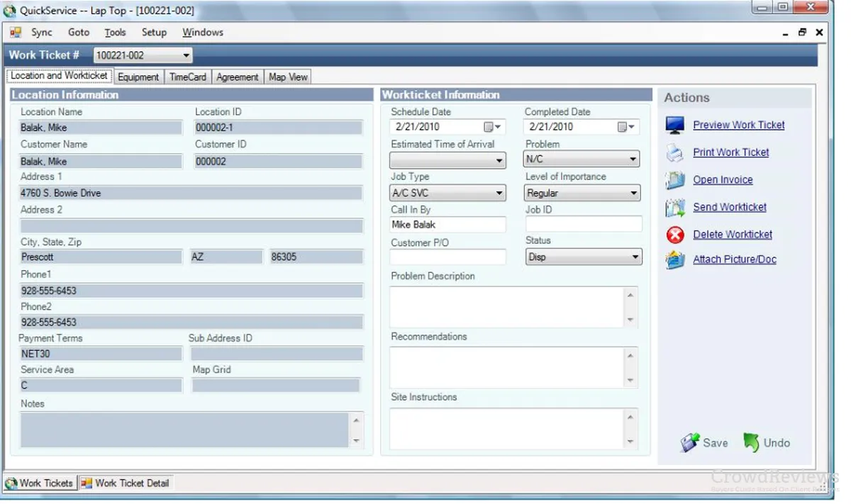
Task: Click into the Problem Description text box
Action: 506,307
